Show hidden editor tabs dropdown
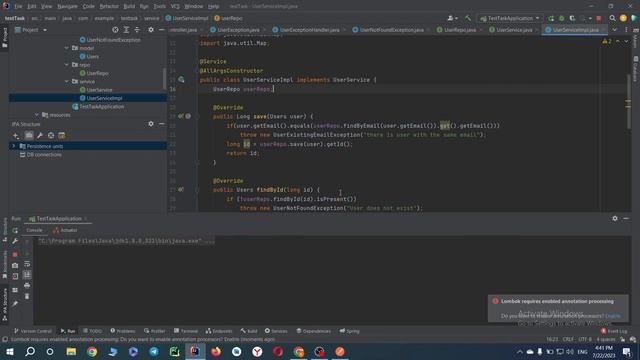Screen dimensions: 640x360 [615, 30]
